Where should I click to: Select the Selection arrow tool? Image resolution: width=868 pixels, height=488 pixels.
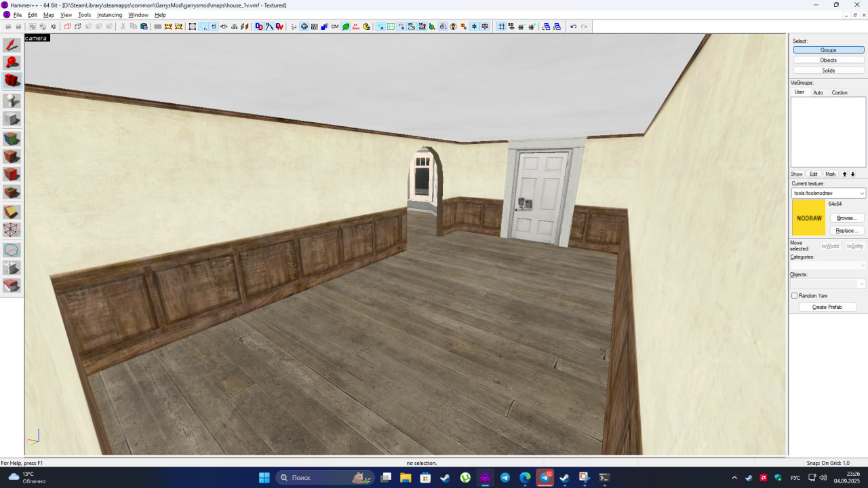pos(12,45)
